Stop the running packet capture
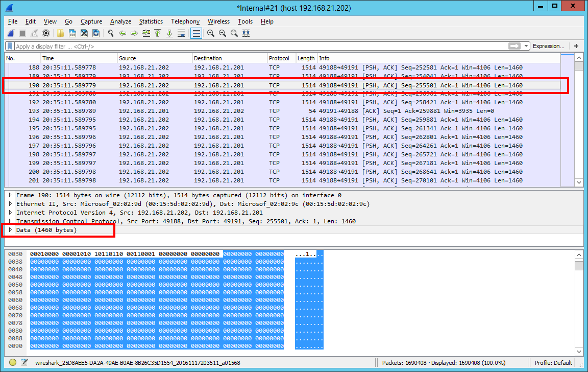Image resolution: width=588 pixels, height=372 pixels. 22,33
